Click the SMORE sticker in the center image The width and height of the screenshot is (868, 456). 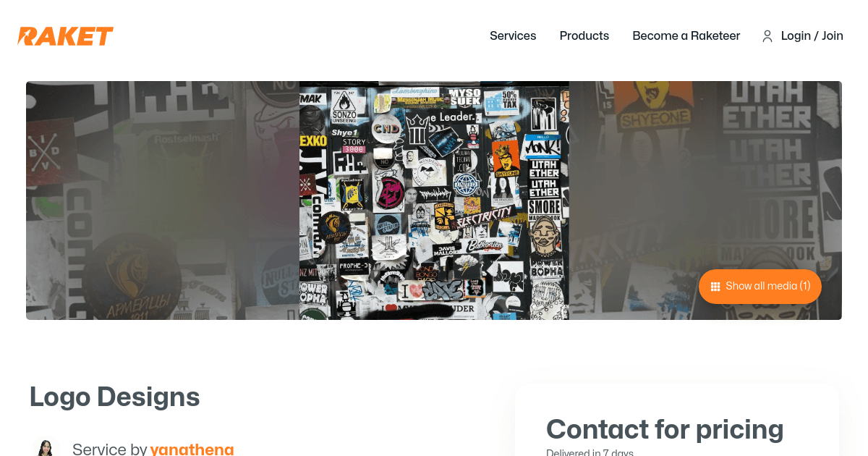click(545, 208)
